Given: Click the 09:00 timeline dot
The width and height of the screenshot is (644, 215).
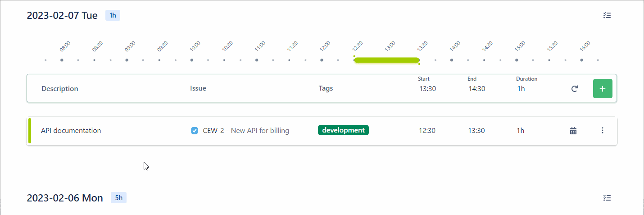Looking at the screenshot, I should (x=127, y=60).
